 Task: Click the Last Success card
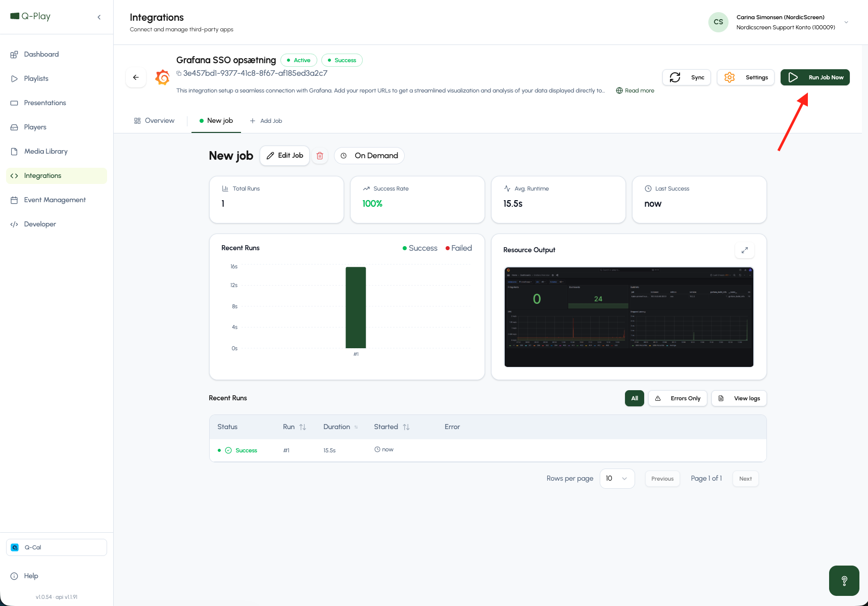point(699,200)
